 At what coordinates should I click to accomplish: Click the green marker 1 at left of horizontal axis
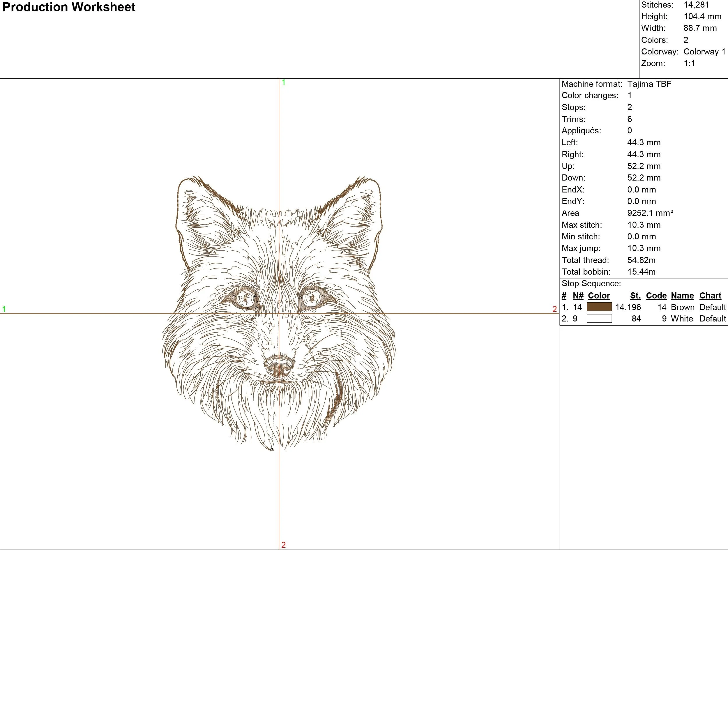coord(4,309)
